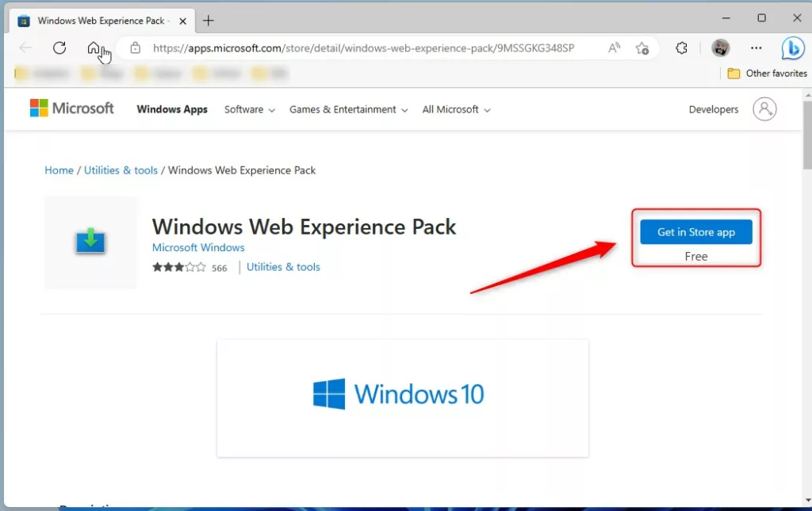Viewport: 812px width, 511px height.
Task: Click the star rating icons
Action: (179, 268)
